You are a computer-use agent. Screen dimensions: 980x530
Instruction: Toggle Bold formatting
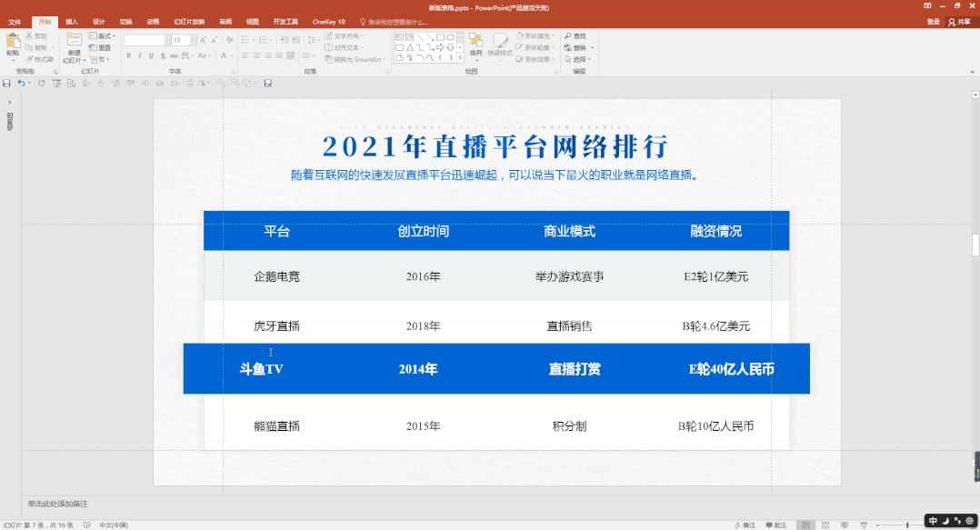click(129, 55)
